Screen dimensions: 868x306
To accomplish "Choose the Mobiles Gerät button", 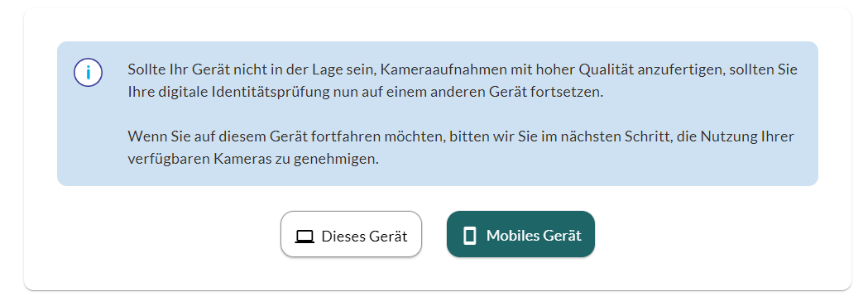I will 521,234.
